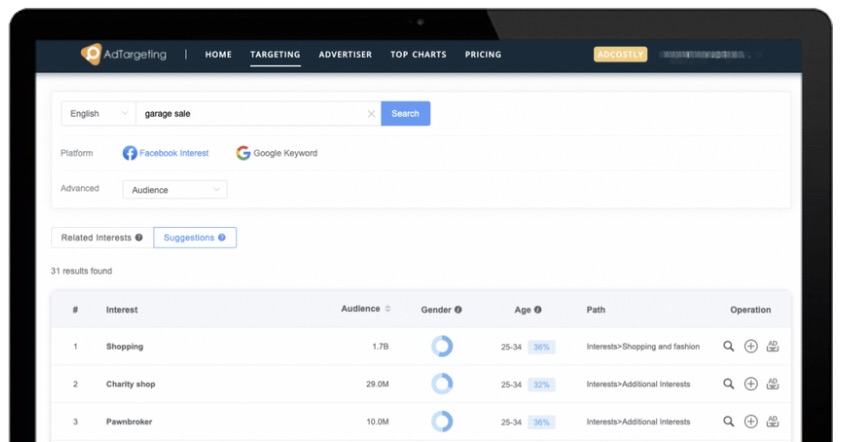
Task: Show the Suggestions help tooltip icon
Action: click(x=222, y=237)
